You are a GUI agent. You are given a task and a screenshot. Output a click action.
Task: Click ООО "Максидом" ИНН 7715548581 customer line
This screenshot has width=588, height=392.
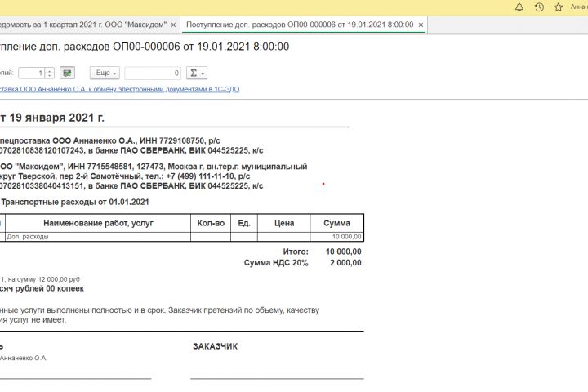pos(154,167)
